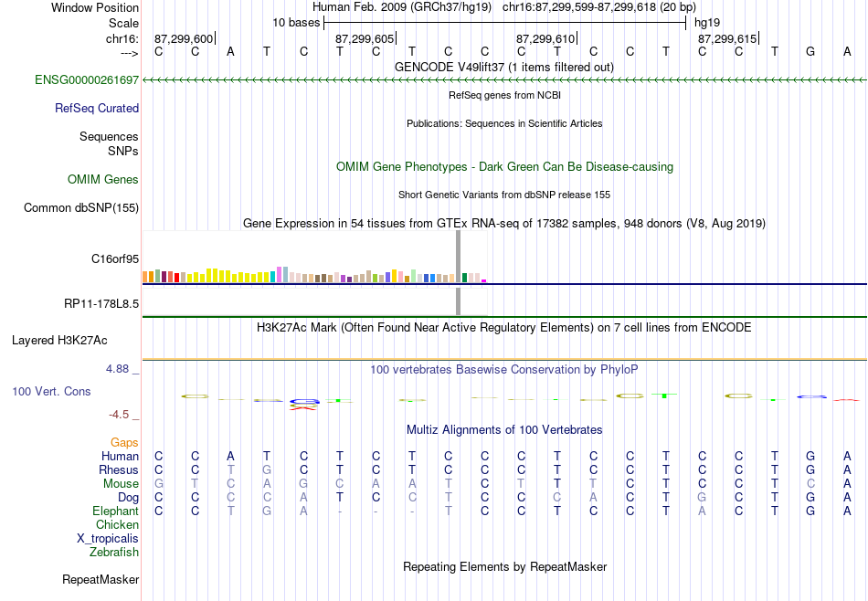Click the Scale ruler label
Screen dimensions: 868x601
124,23
